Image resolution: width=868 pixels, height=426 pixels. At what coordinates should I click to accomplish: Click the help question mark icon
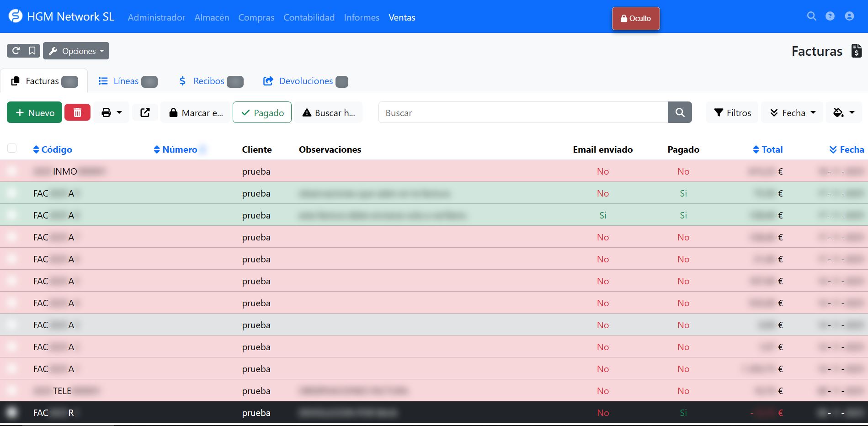click(x=830, y=16)
